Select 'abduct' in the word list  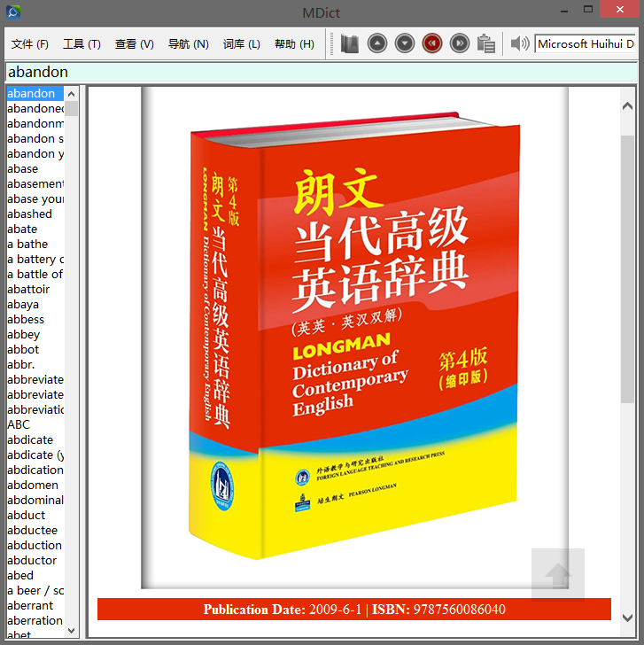pyautogui.click(x=35, y=515)
